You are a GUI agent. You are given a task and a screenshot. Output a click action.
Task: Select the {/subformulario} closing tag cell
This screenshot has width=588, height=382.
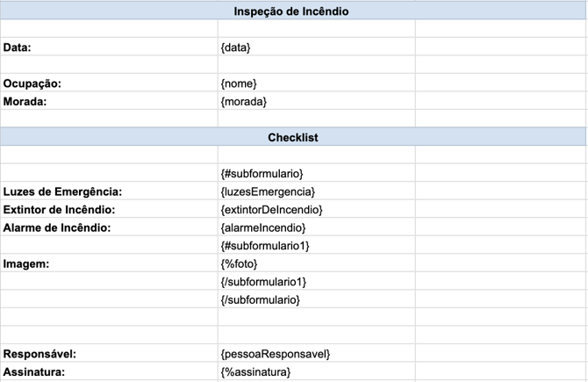[261, 299]
